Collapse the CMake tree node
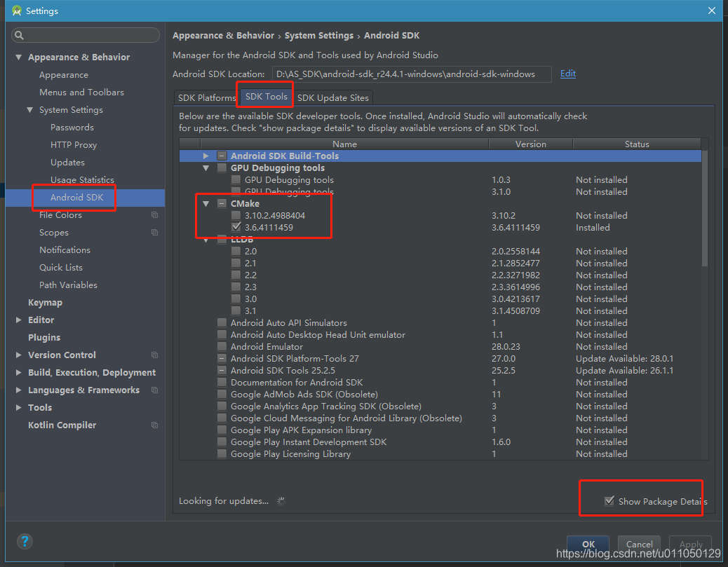 click(x=205, y=203)
